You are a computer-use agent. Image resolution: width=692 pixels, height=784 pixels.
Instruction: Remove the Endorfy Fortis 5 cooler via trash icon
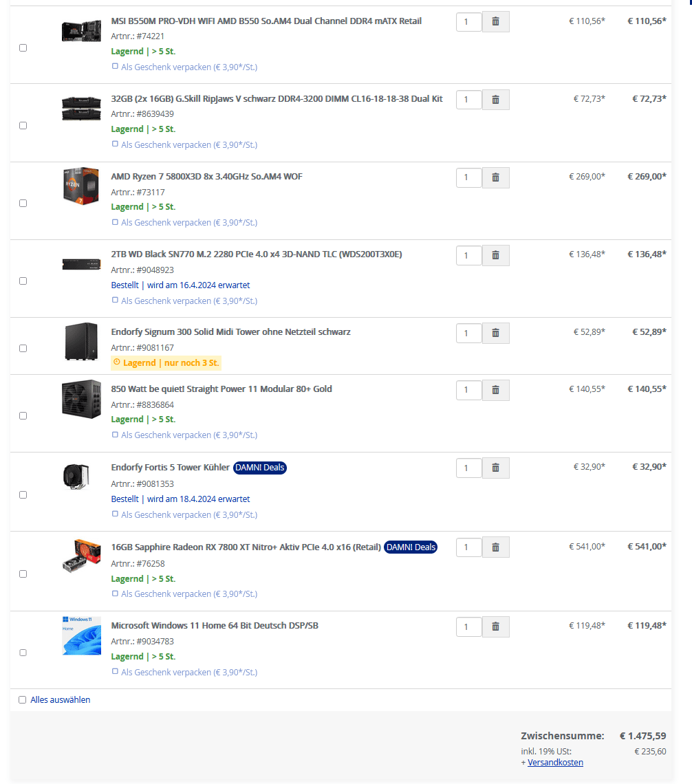point(495,468)
